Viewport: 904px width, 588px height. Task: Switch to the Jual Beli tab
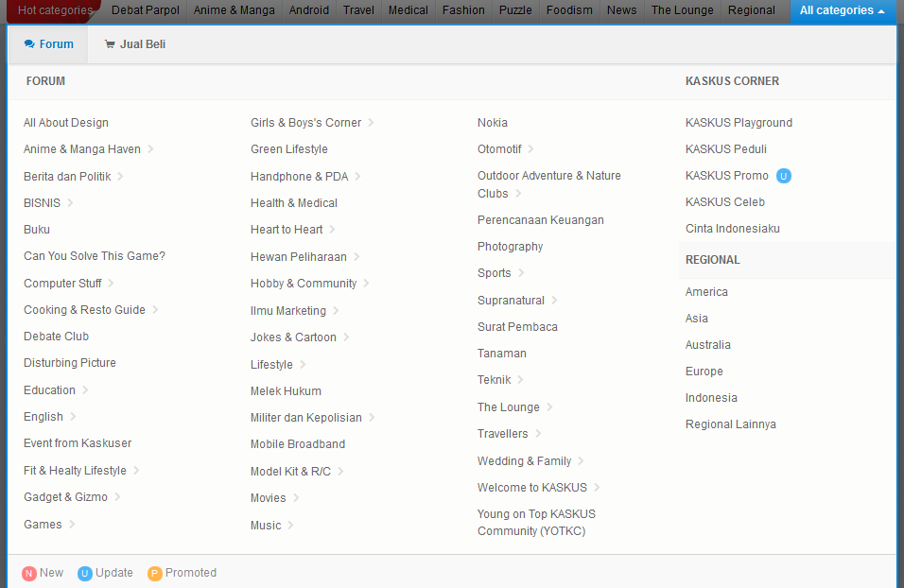click(135, 44)
